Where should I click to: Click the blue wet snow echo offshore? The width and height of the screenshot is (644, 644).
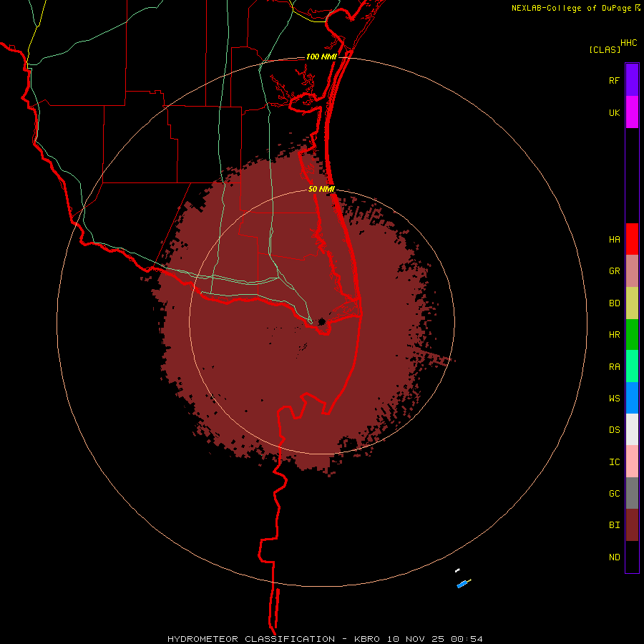click(463, 584)
